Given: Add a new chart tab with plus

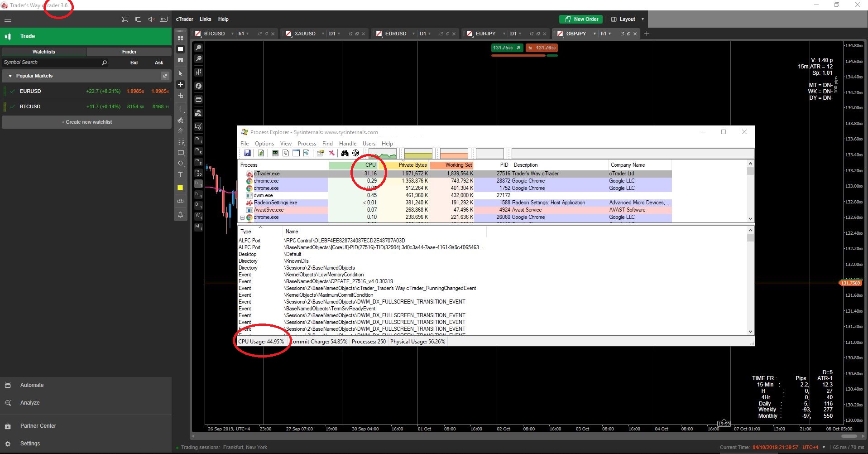Looking at the screenshot, I should pos(647,34).
